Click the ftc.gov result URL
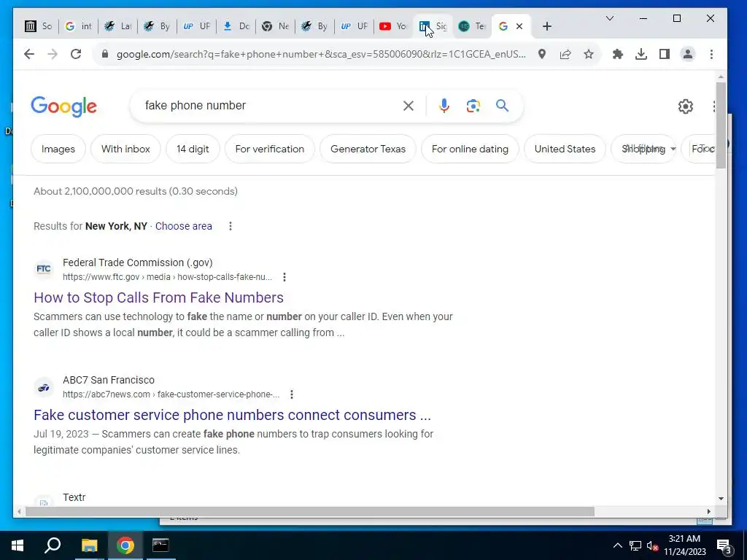Viewport: 747px width, 560px height. (x=167, y=277)
